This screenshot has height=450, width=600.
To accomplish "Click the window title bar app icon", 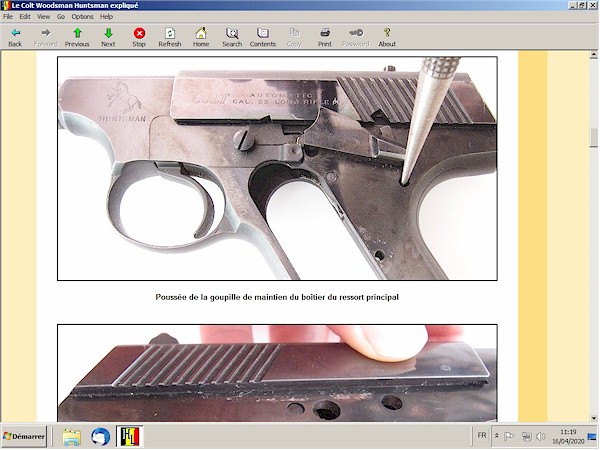I will pos(5,5).
